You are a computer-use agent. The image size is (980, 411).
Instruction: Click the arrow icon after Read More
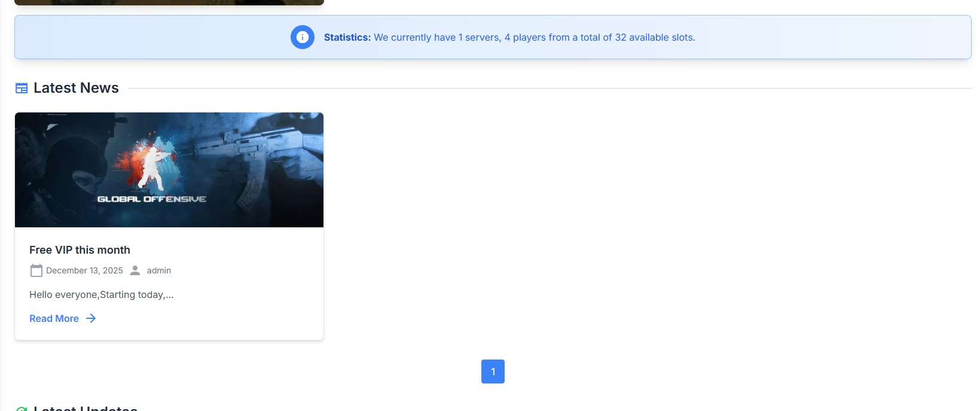point(91,318)
